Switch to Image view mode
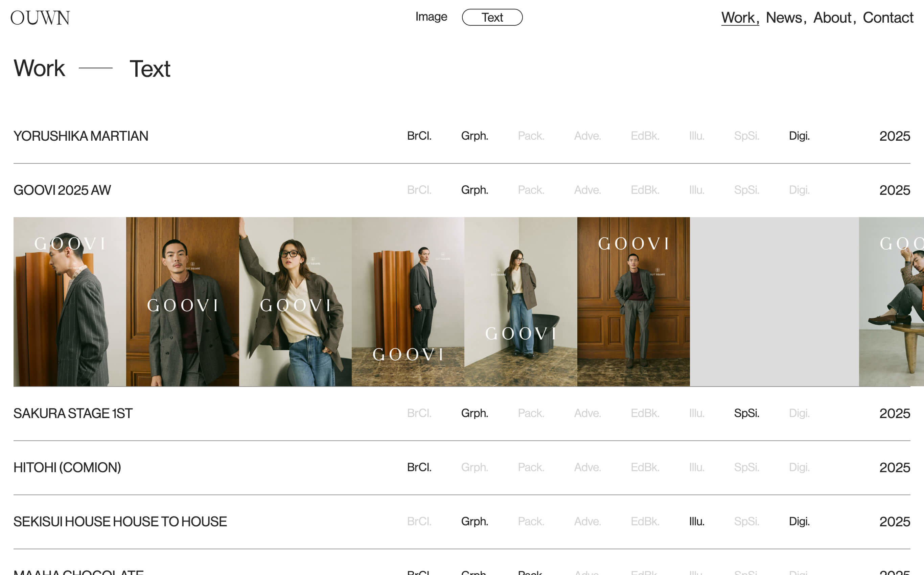The height and width of the screenshot is (575, 924). (431, 17)
